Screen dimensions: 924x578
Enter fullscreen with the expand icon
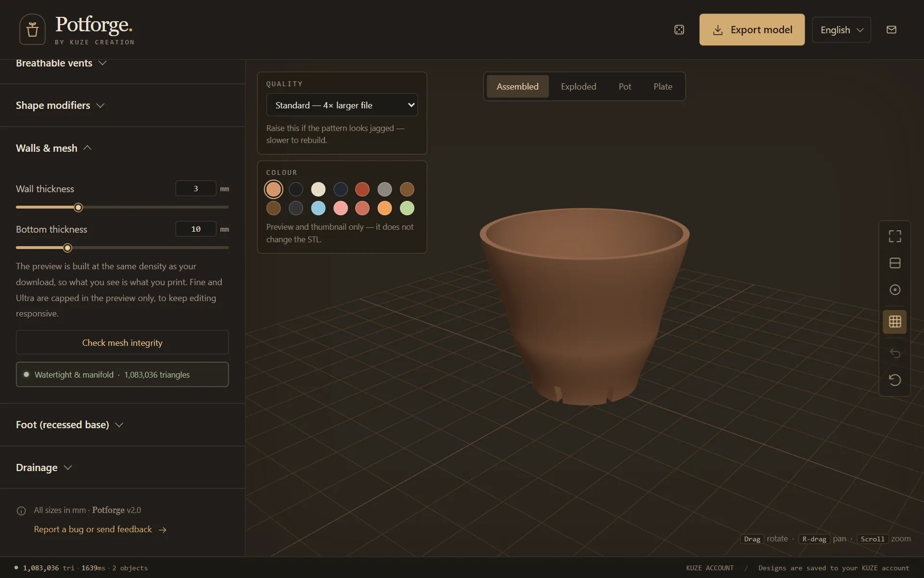point(895,236)
